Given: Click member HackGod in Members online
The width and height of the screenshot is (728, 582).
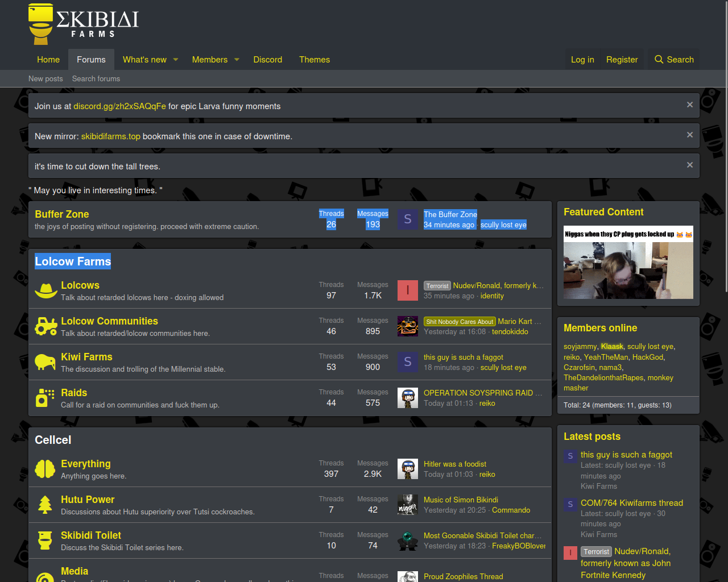Looking at the screenshot, I should pos(648,357).
